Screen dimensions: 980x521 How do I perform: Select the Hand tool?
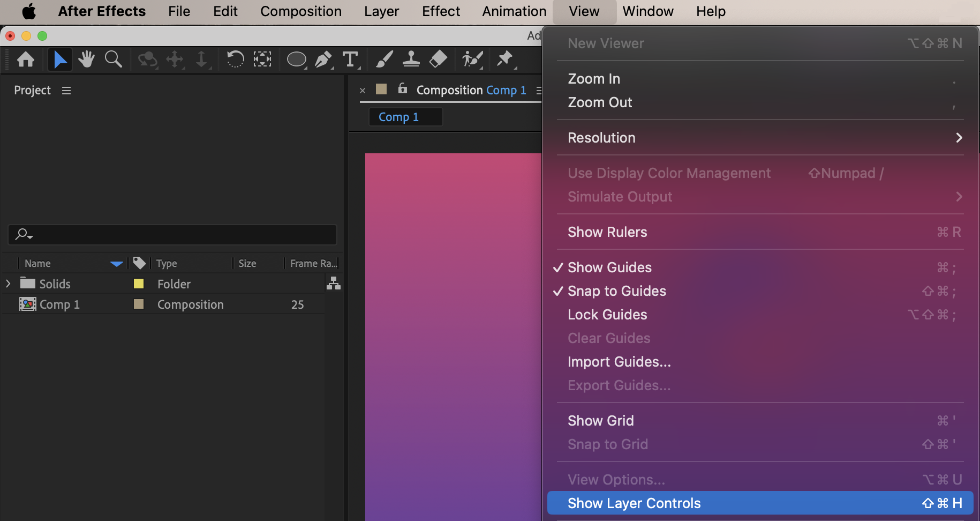[86, 59]
